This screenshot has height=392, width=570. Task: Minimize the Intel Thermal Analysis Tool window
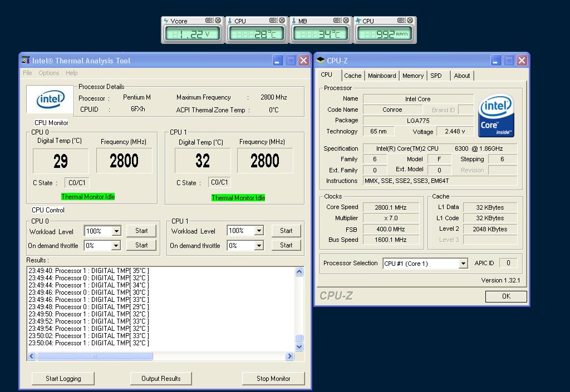tap(278, 61)
